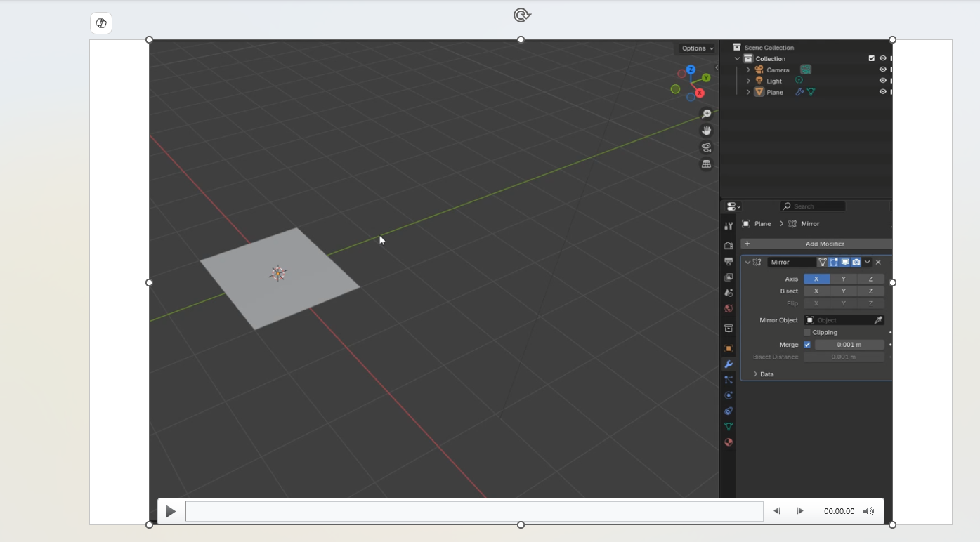Screen dimensions: 980x542
Task: Open the Physics properties tab
Action: coord(729,395)
